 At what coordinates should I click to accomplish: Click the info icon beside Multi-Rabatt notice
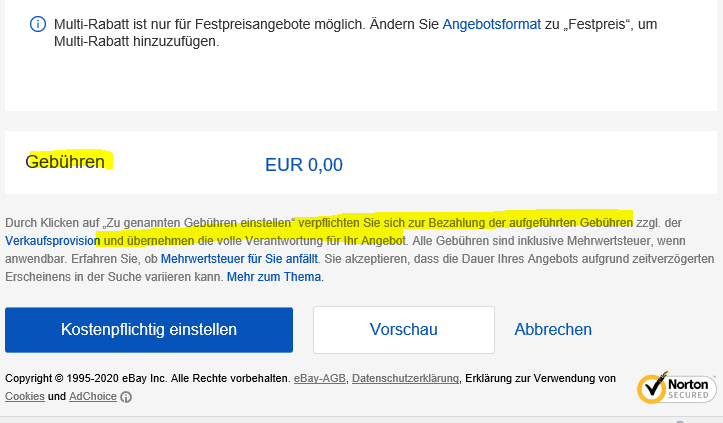(37, 23)
